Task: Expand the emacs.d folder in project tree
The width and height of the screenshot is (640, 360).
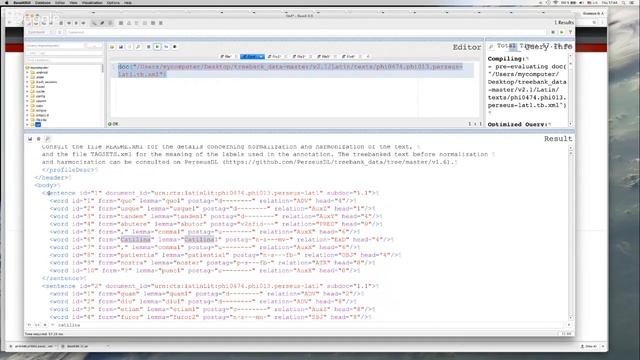Action: point(28,116)
